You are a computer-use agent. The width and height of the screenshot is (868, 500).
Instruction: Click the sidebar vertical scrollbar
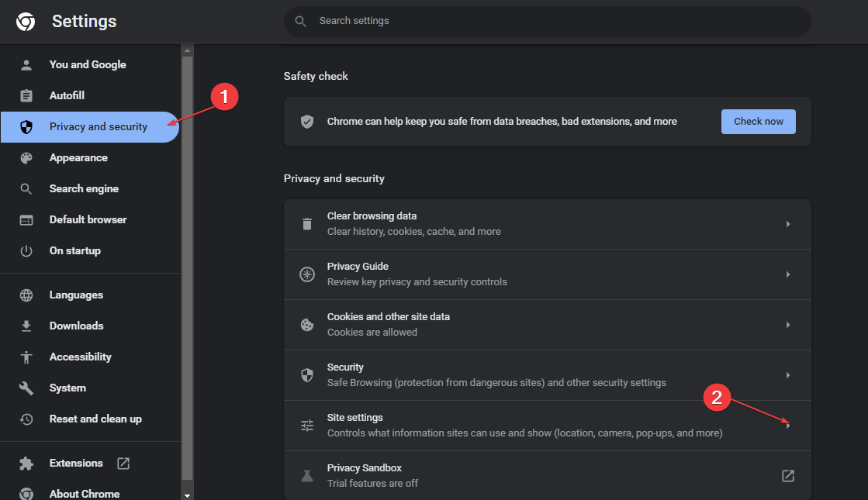coord(187,264)
